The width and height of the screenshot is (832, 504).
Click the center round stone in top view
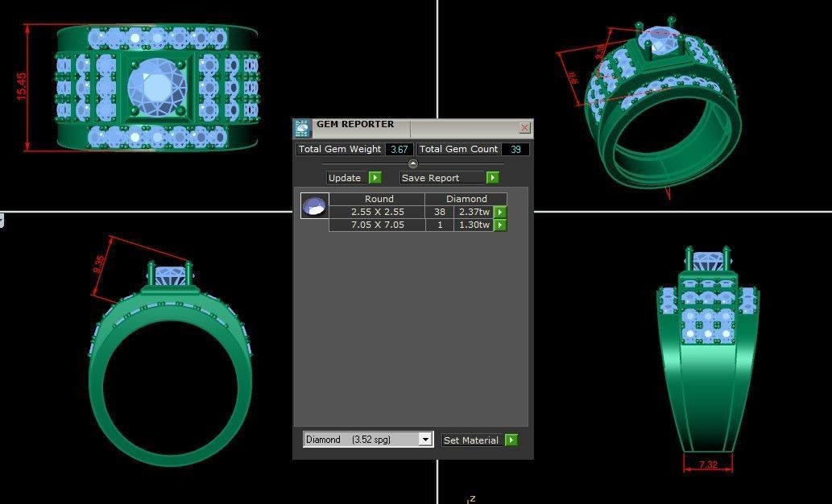158,87
